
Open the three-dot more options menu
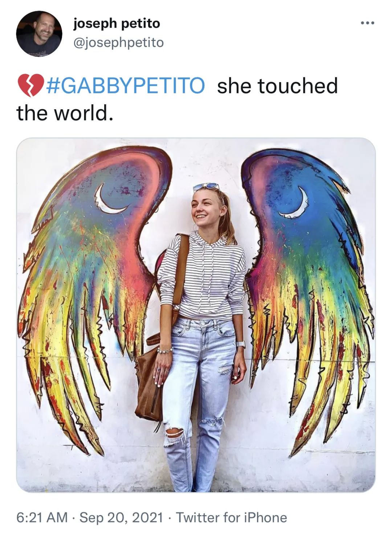coord(367,24)
